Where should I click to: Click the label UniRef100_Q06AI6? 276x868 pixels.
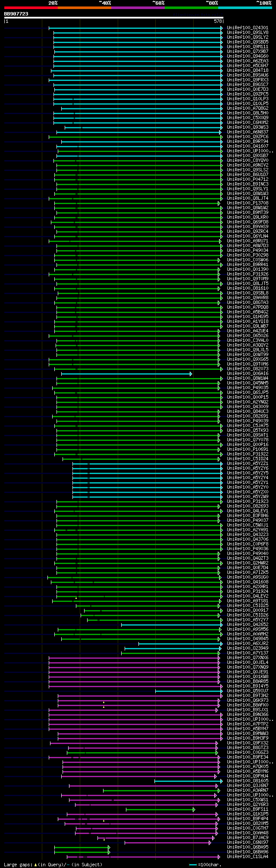pyautogui.click(x=248, y=374)
